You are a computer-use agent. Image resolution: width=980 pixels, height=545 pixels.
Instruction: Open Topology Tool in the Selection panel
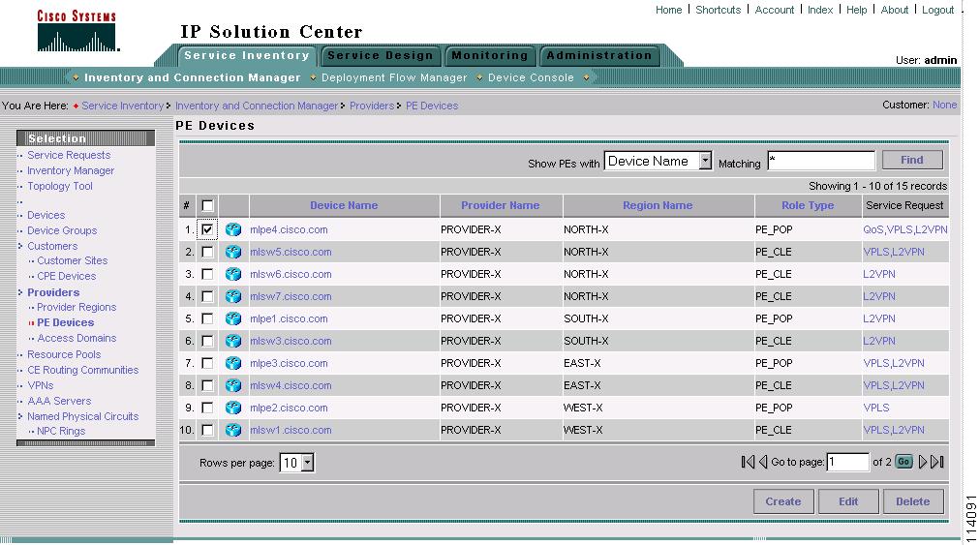pyautogui.click(x=59, y=186)
